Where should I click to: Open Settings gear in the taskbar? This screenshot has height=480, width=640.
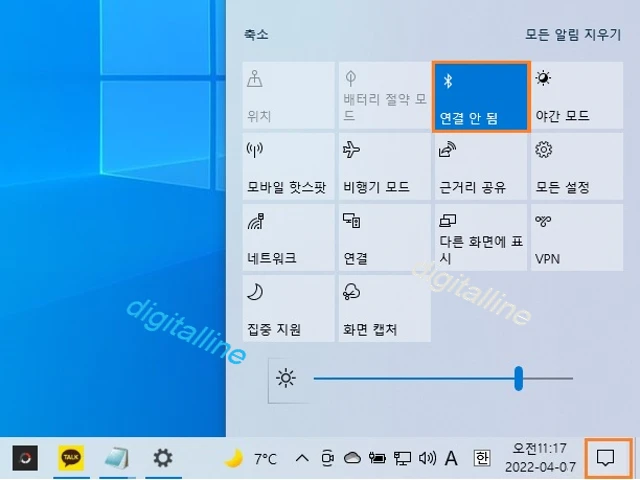coord(163,458)
